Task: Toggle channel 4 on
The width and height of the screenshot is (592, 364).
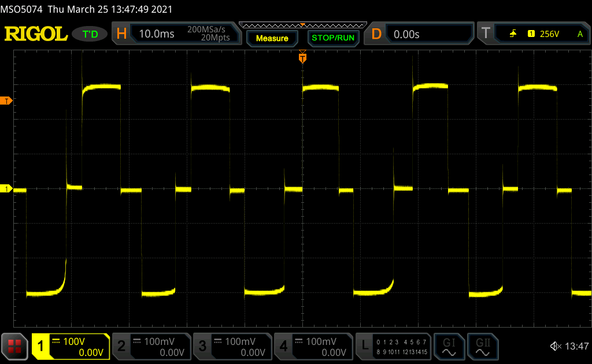Action: point(283,346)
